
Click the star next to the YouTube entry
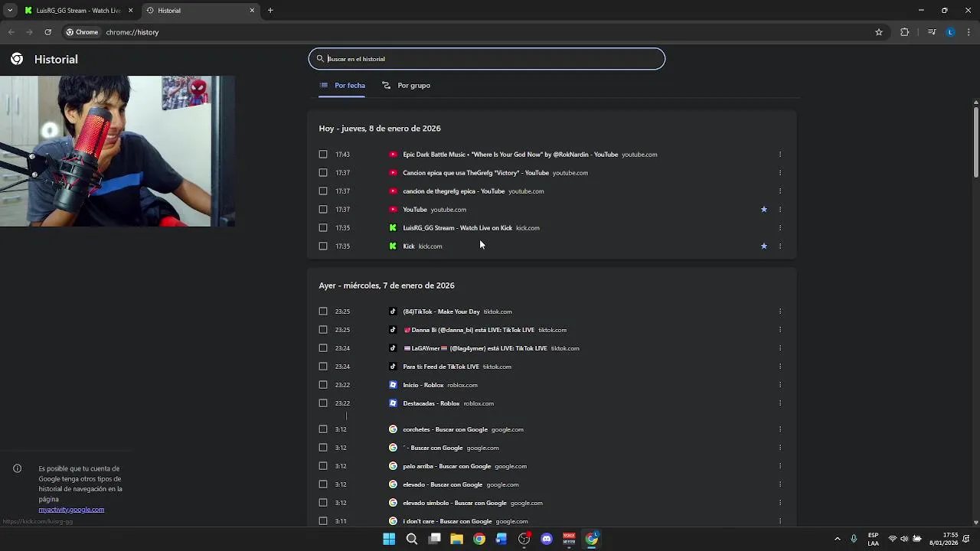pyautogui.click(x=763, y=210)
